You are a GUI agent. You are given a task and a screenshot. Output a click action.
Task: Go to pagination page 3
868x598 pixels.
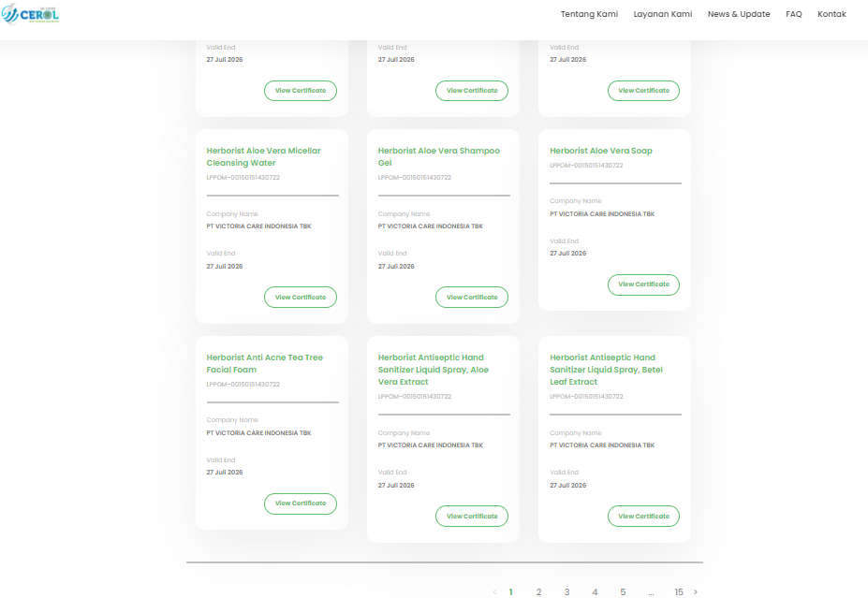tap(566, 591)
